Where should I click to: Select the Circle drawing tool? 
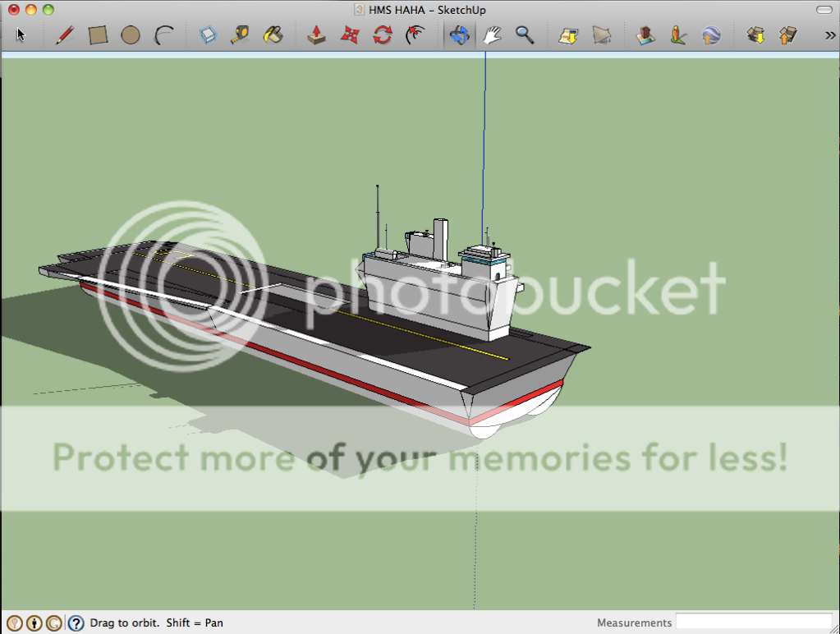point(130,34)
